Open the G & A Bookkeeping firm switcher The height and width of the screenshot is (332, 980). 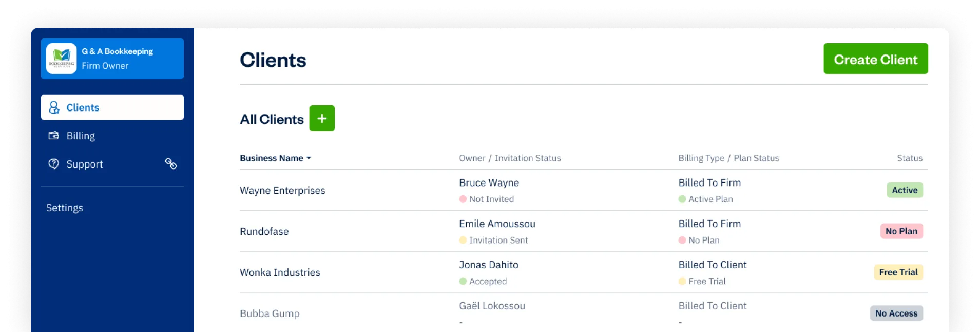click(112, 59)
